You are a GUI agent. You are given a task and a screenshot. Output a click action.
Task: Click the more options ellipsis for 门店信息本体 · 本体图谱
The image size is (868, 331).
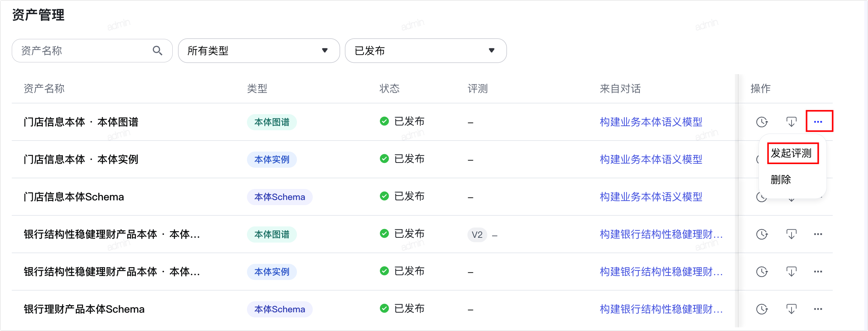tap(818, 122)
